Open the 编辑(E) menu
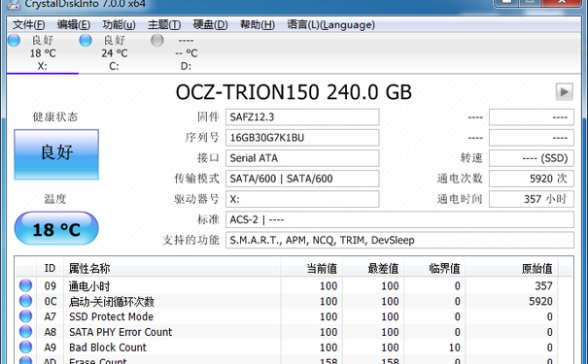The width and height of the screenshot is (588, 364). click(x=74, y=25)
